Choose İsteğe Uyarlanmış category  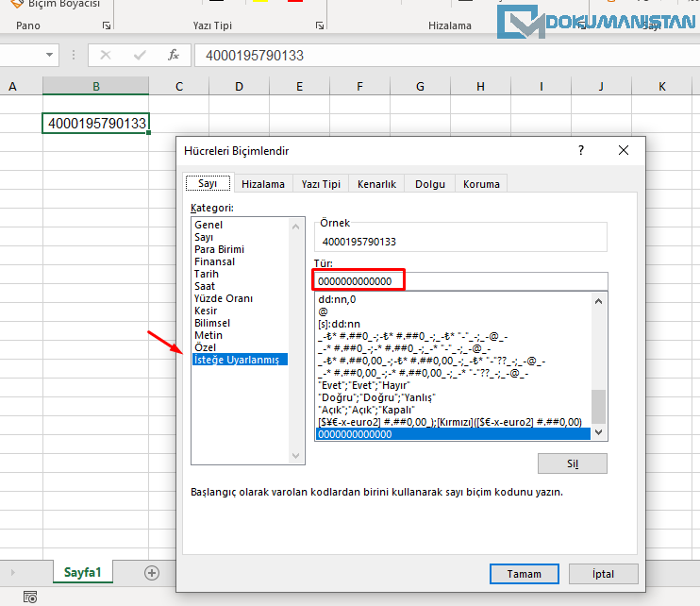pos(240,360)
